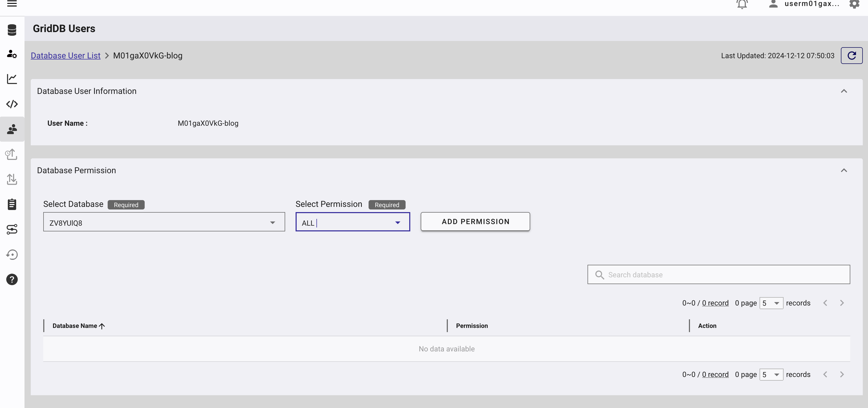The image size is (868, 408).
Task: Open the Select Database dropdown
Action: (164, 222)
